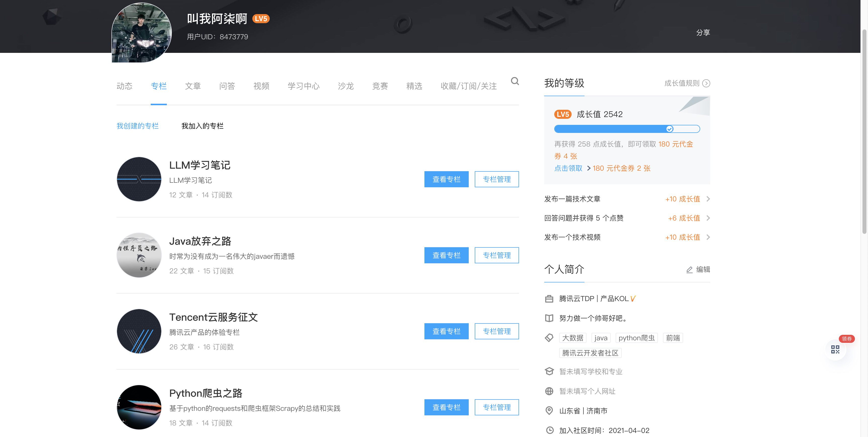Open Python爬虫之路 column thumbnail
Screen dimensions: 868x437
(139, 407)
